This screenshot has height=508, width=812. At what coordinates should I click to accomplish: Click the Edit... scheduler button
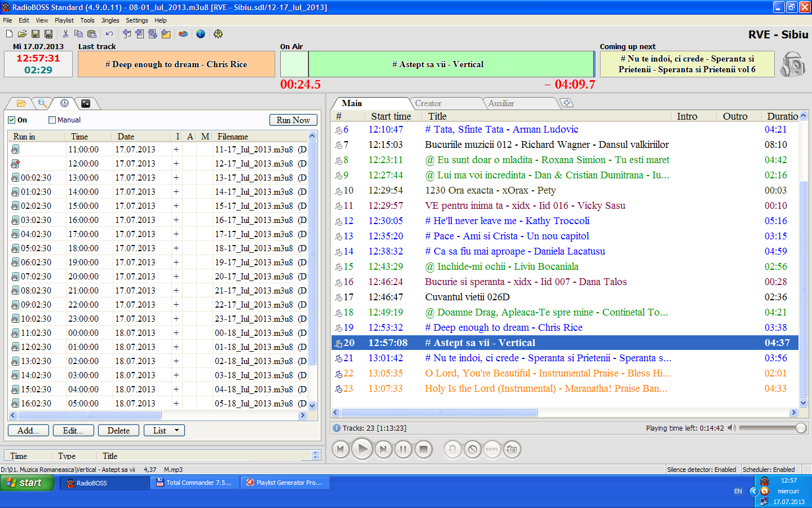pyautogui.click(x=73, y=431)
